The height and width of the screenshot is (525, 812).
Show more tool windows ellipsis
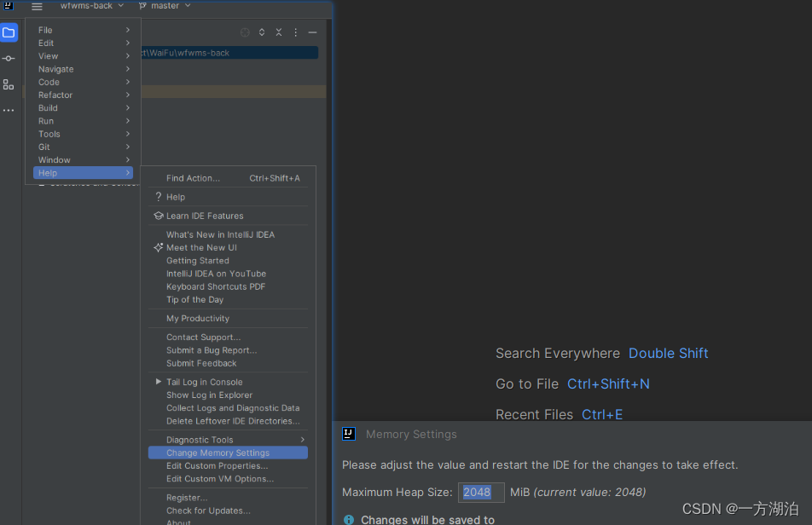(9, 110)
